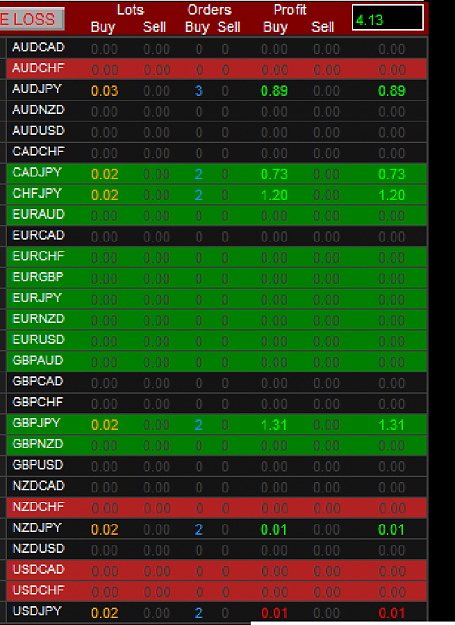
Task: Click CADJPY buy profit 0.73
Action: coord(274,174)
